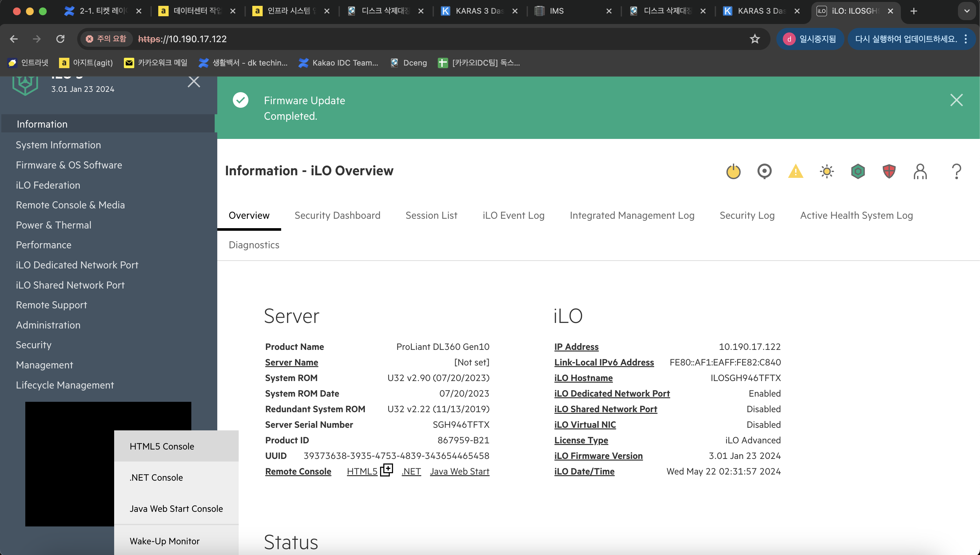Bookmark this page with the star icon
Viewport: 980px width, 555px height.
pos(755,39)
